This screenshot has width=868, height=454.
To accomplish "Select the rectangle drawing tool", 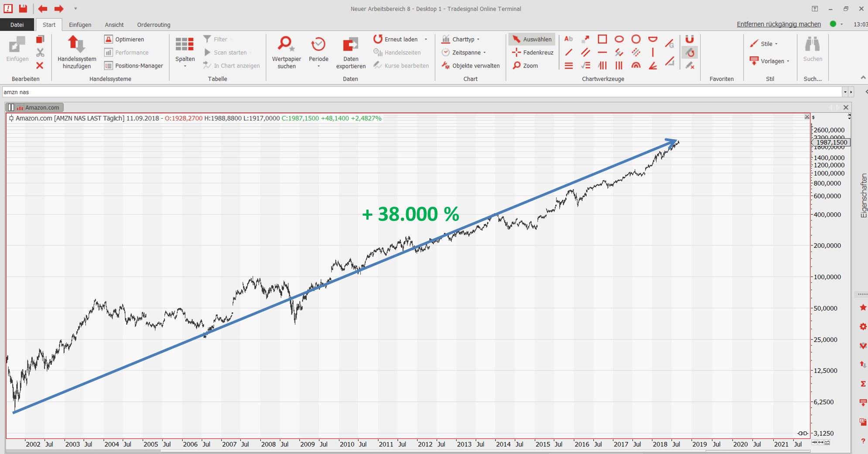I will click(602, 39).
